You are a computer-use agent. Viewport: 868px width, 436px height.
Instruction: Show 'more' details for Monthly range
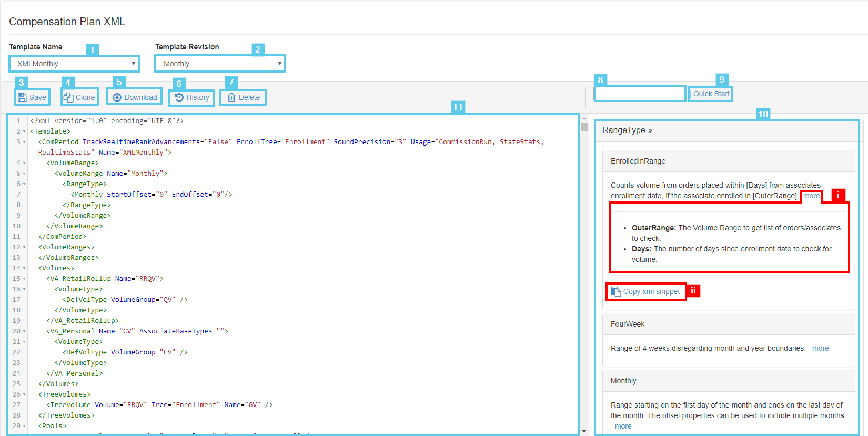pos(623,426)
